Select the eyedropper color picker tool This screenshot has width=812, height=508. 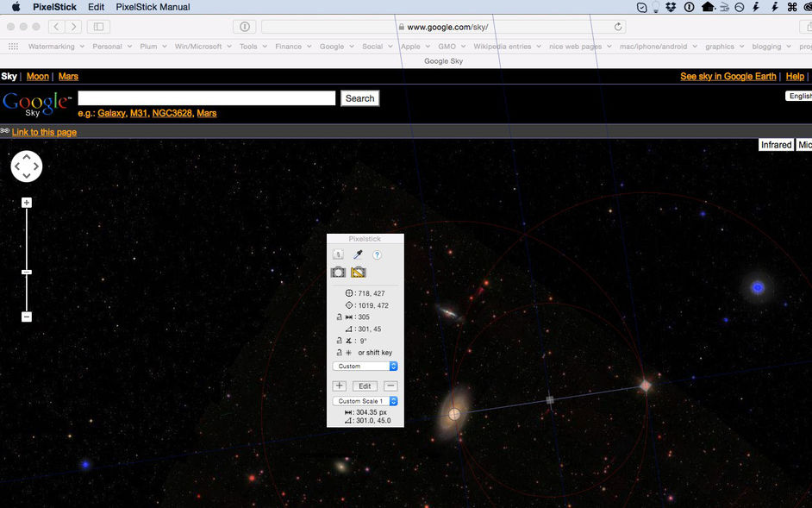(358, 254)
